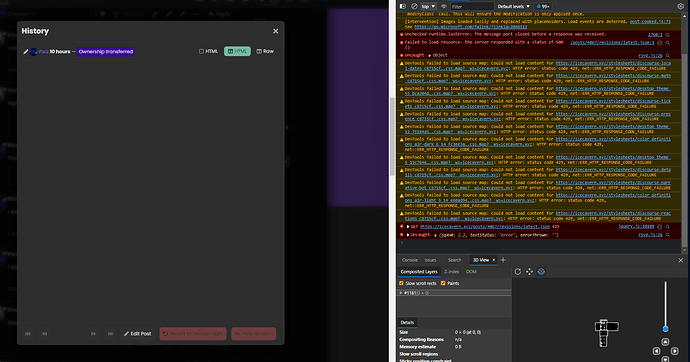Jump to last revision
Viewport: 690px width, 362px height.
point(110,334)
